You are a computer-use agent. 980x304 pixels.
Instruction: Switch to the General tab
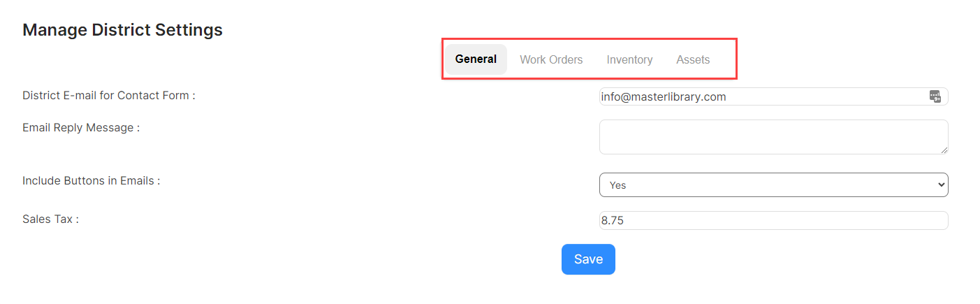pos(476,59)
